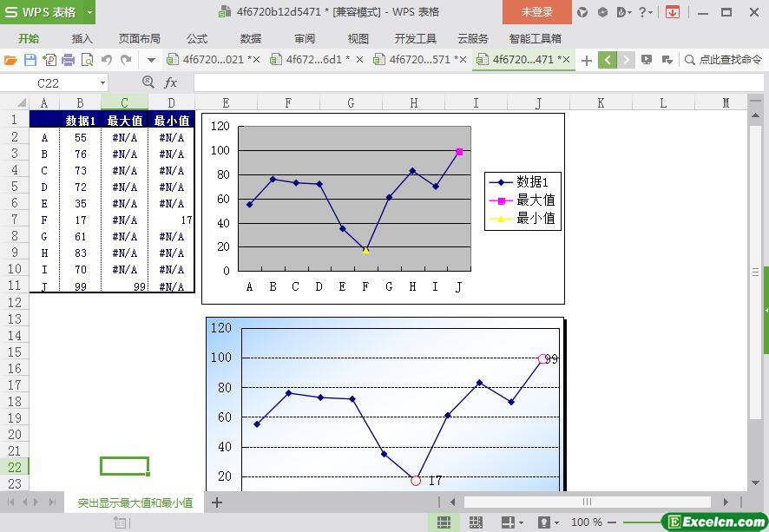Add a new document tab with plus
The width and height of the screenshot is (769, 532).
pyautogui.click(x=586, y=60)
